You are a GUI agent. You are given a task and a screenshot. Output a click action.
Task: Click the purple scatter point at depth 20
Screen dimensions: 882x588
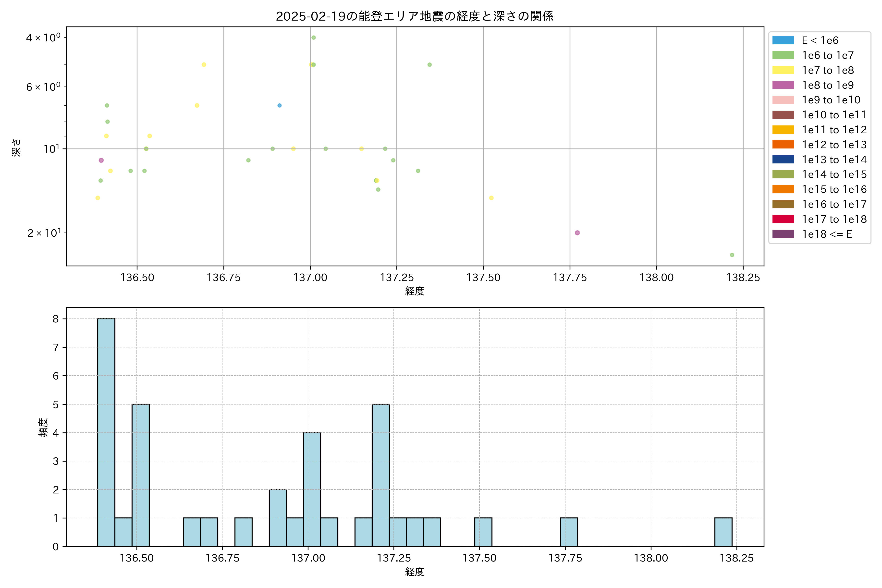coord(577,233)
